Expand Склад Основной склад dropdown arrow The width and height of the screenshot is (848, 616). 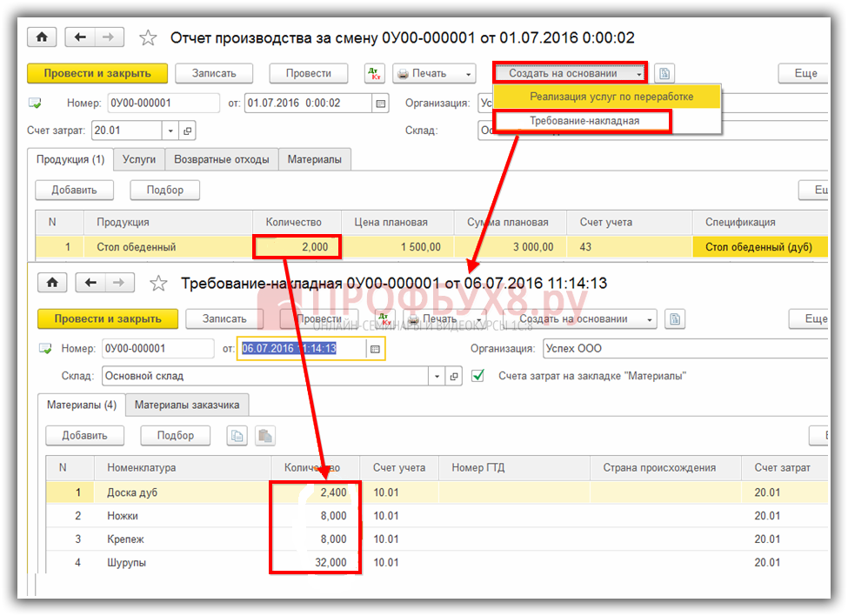pyautogui.click(x=437, y=377)
